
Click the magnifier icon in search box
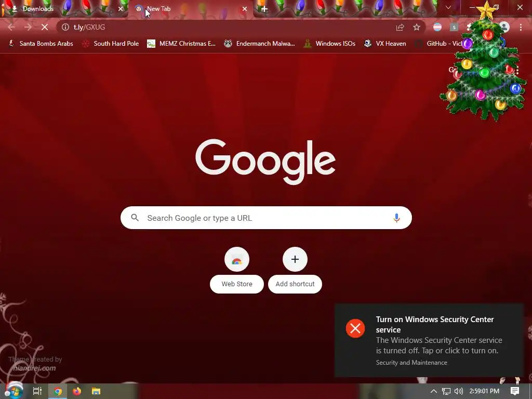coord(135,218)
